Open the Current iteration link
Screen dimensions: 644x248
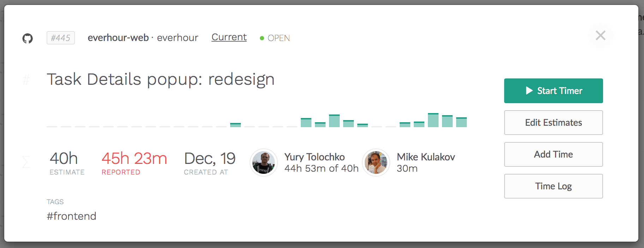[229, 37]
